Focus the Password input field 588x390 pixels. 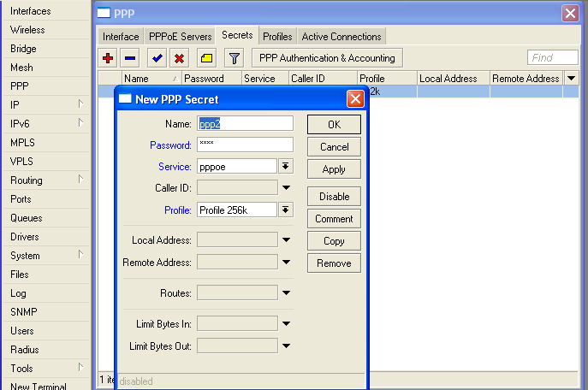coord(246,145)
